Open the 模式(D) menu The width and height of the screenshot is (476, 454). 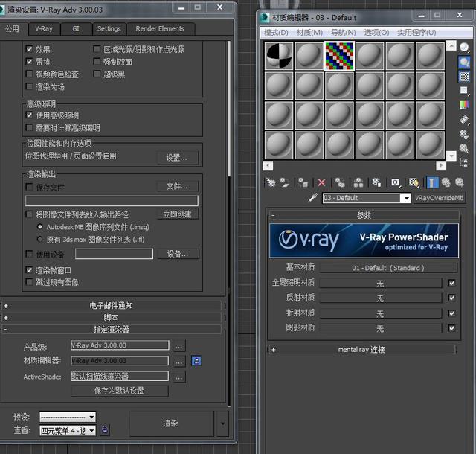[x=276, y=33]
